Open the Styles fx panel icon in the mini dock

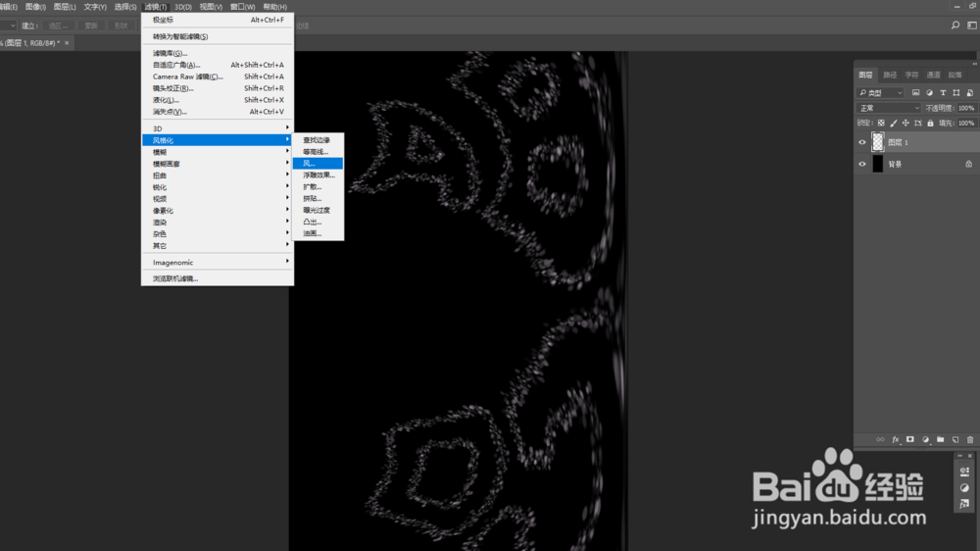(x=964, y=504)
